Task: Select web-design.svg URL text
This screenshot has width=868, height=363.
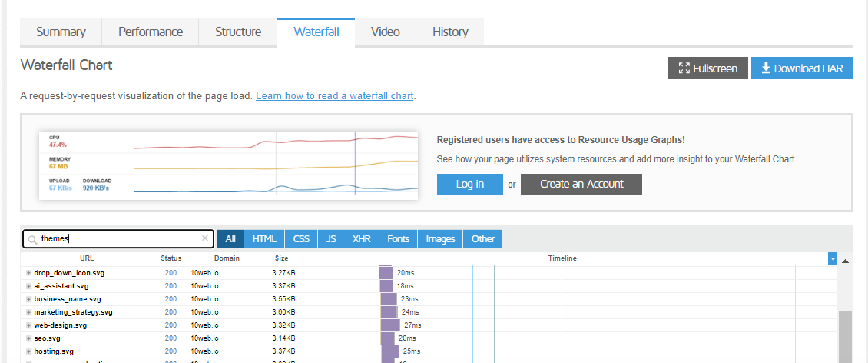Action: [x=61, y=325]
